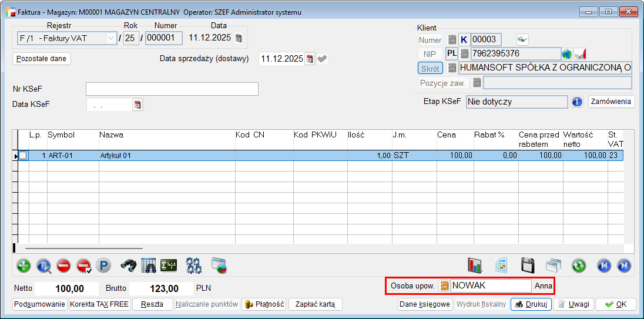Click the Pozostałe dane button

pos(42,59)
